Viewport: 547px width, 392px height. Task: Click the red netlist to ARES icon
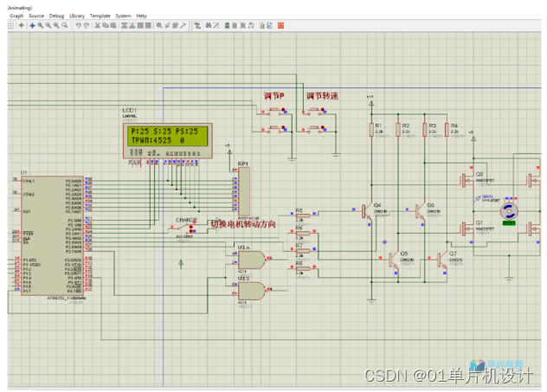pos(280,25)
